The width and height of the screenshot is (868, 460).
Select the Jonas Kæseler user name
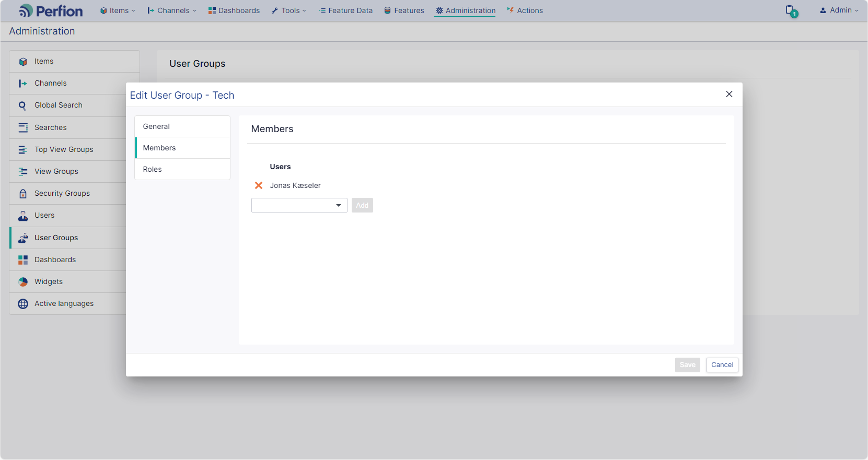295,185
